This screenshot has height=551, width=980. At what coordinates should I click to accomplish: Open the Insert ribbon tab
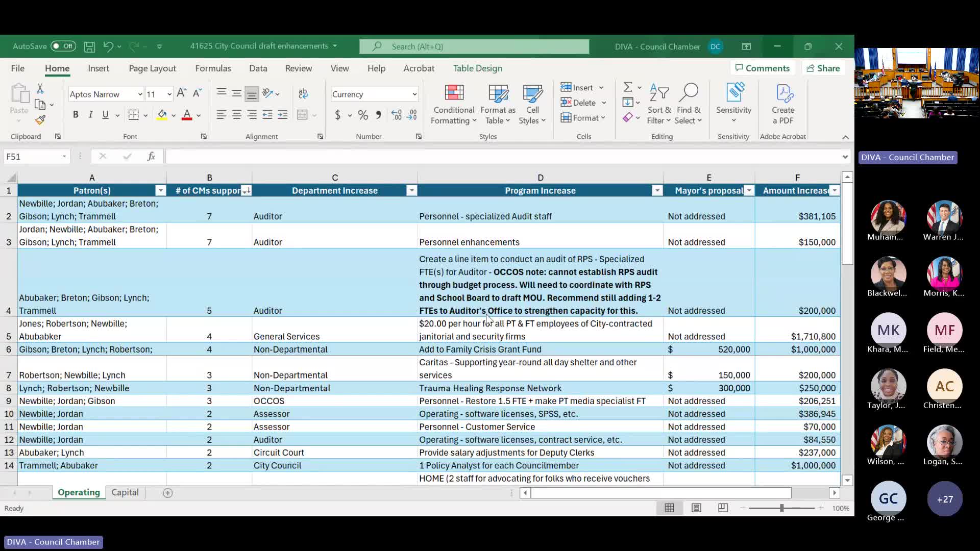pyautogui.click(x=99, y=68)
